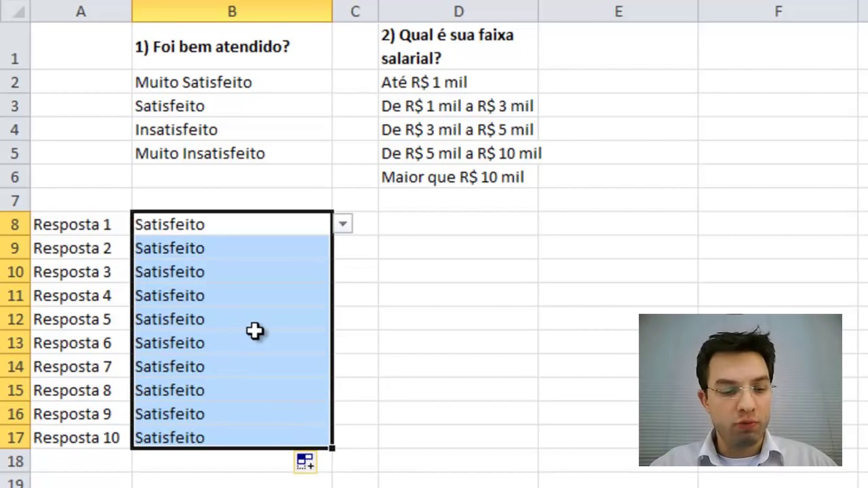Image resolution: width=868 pixels, height=488 pixels.
Task: Click cell 'Resposta 1'
Action: [81, 224]
